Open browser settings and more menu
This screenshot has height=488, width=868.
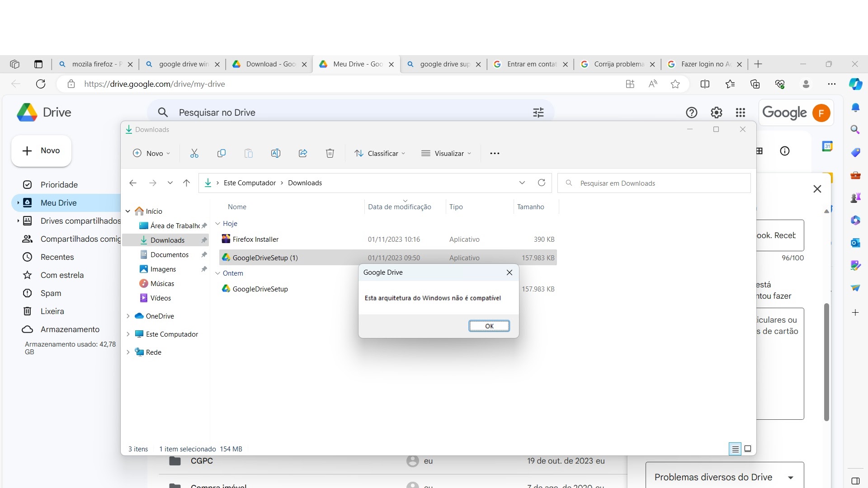pos(832,84)
